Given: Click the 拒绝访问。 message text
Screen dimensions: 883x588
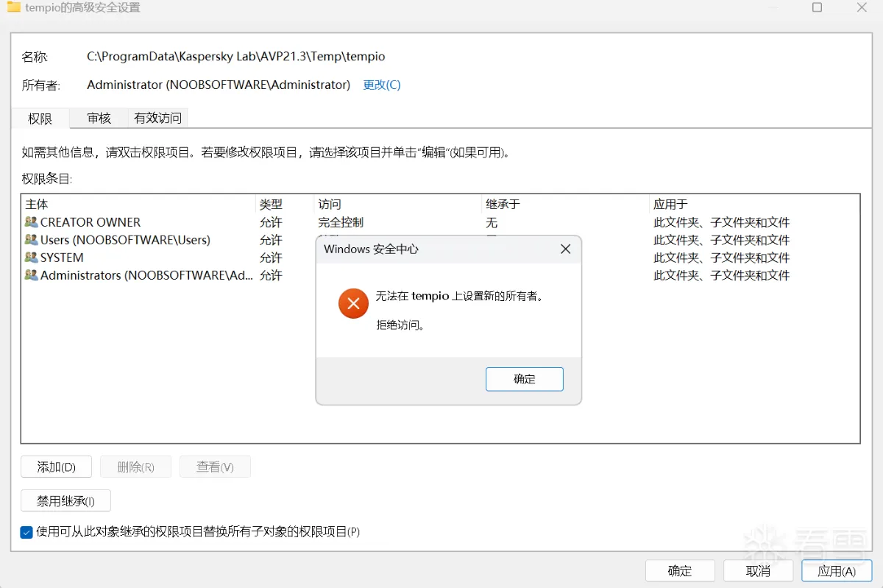Looking at the screenshot, I should click(400, 325).
